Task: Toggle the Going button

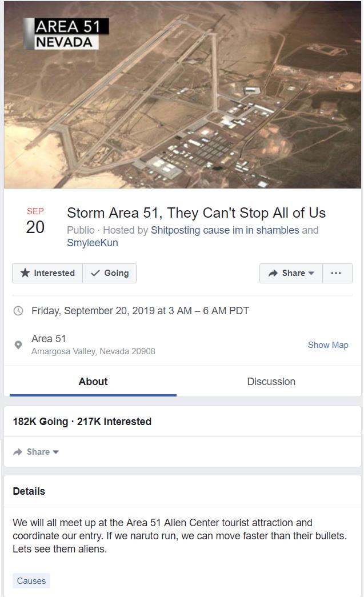Action: (x=110, y=273)
